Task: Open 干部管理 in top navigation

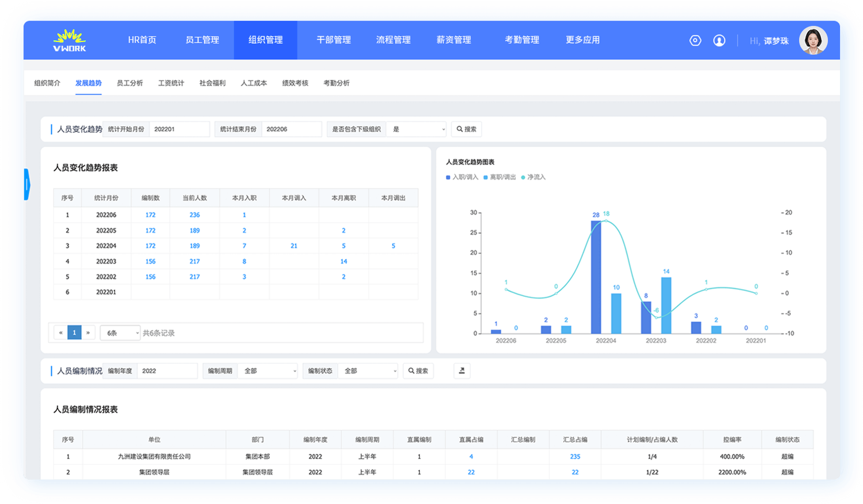Action: coord(334,40)
